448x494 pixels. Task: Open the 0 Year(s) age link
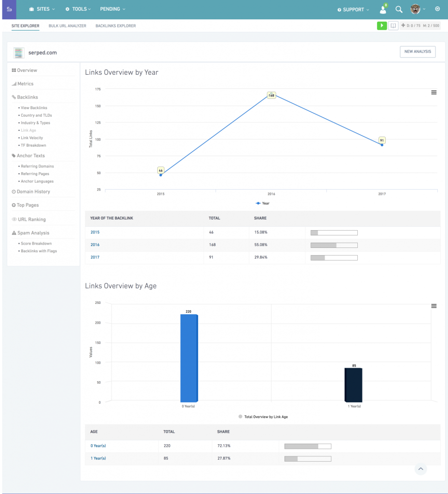click(98, 446)
